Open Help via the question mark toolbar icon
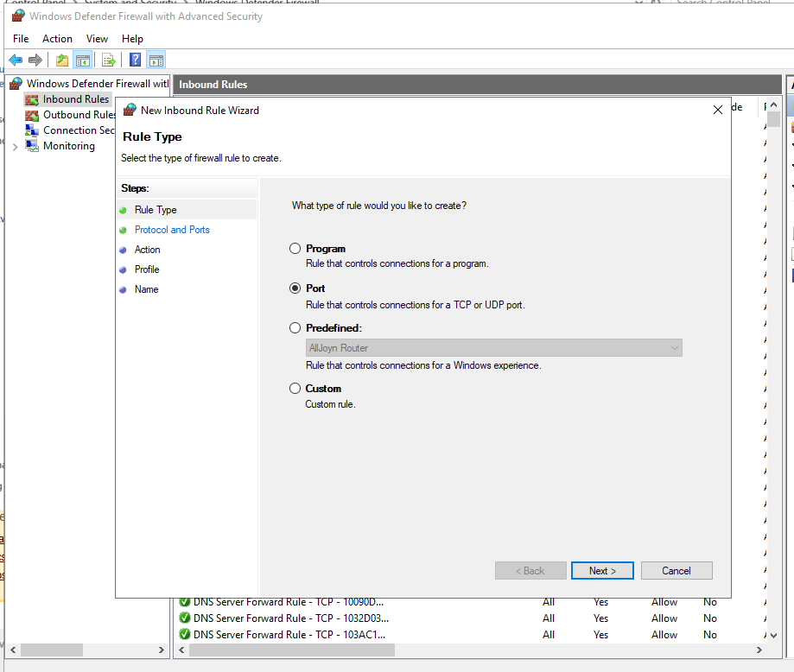Screen dimensions: 794x672 (x=135, y=60)
